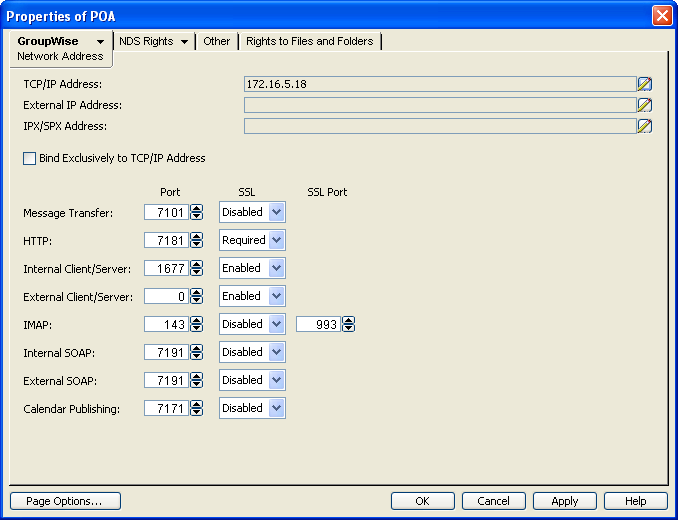Open Help for this dialog
Viewport: 678px width, 520px height.
636,501
